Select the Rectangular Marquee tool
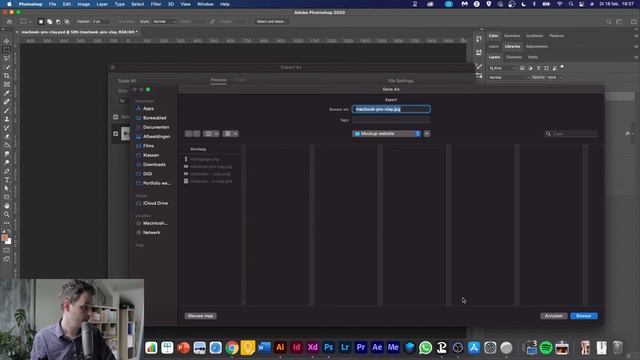 coord(7,50)
